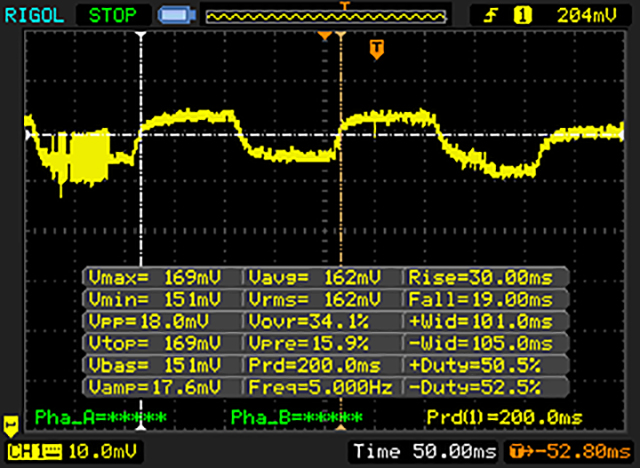
Task: Click the orange T trigger position marker
Action: [x=376, y=48]
